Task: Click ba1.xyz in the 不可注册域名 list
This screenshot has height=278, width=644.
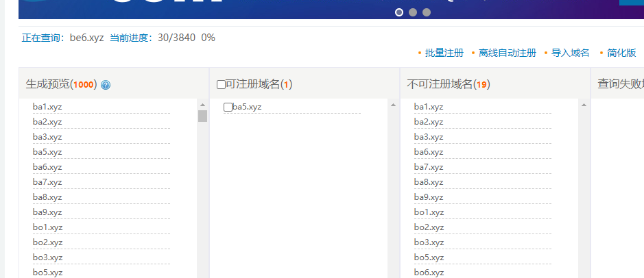Action: (429, 107)
